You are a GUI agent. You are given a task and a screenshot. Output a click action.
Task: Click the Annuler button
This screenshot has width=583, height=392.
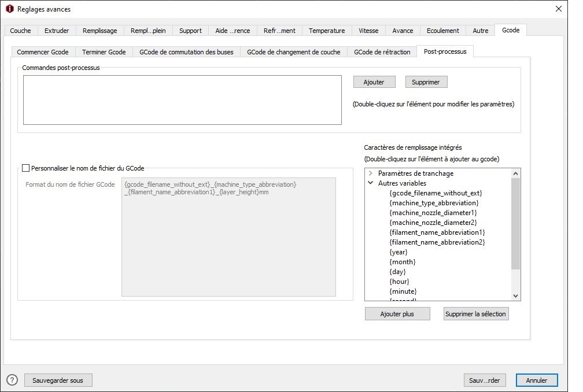point(537,380)
